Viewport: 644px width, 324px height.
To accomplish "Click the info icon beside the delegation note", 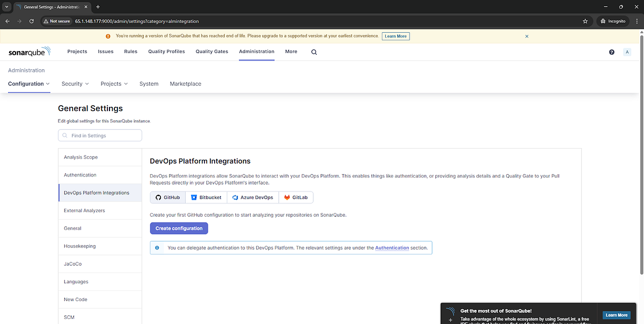I will click(157, 247).
